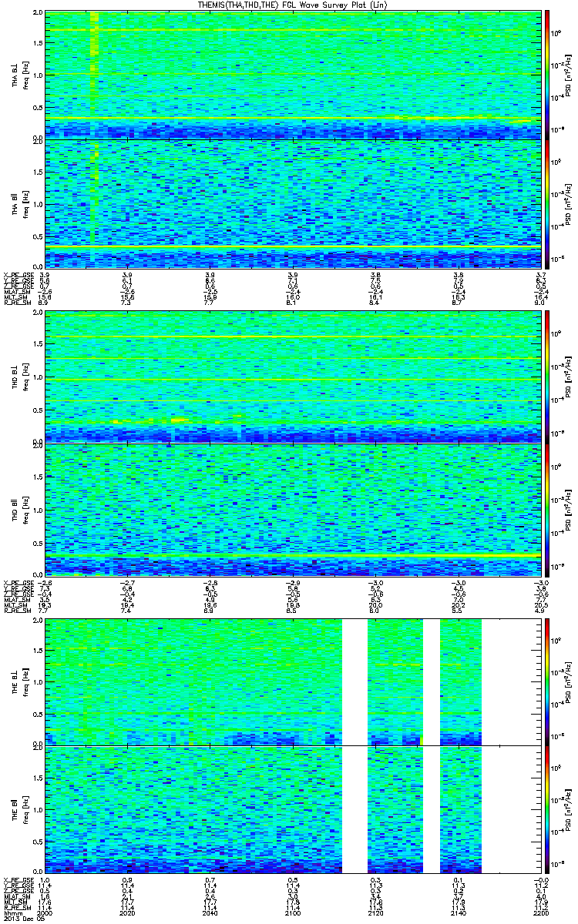
Task: Click the PSD [nT²/Hz] label beside THA B-perpendicular
Action: pyautogui.click(x=568, y=75)
